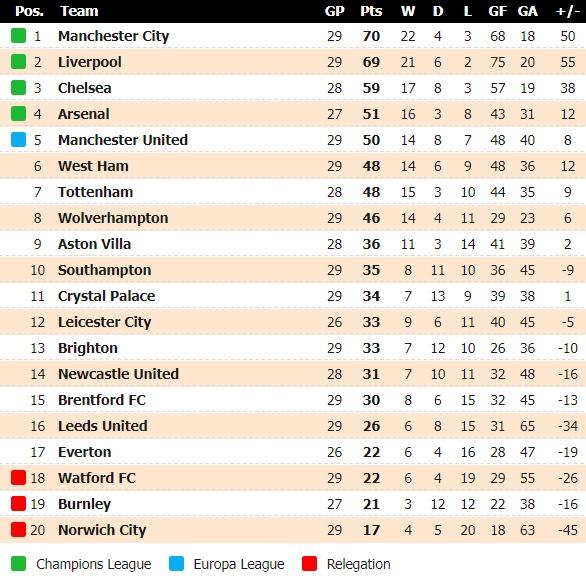Click the red relegation marker beside Norwich City

[x=18, y=529]
